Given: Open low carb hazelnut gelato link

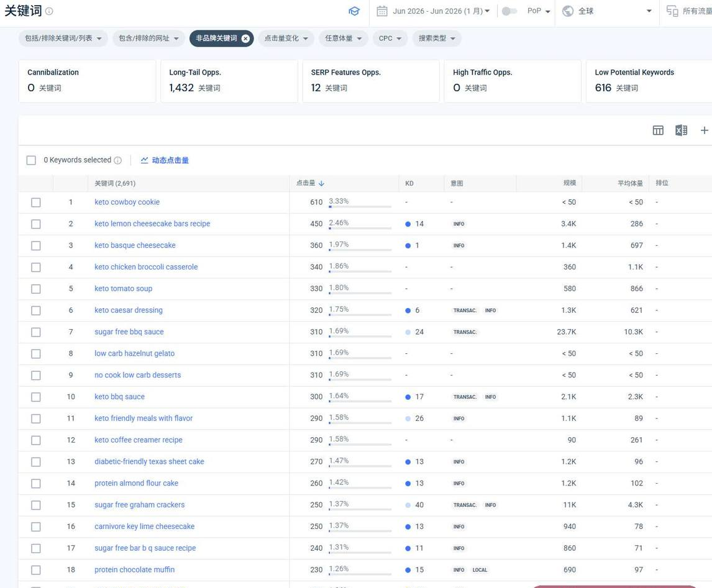Looking at the screenshot, I should pyautogui.click(x=134, y=353).
